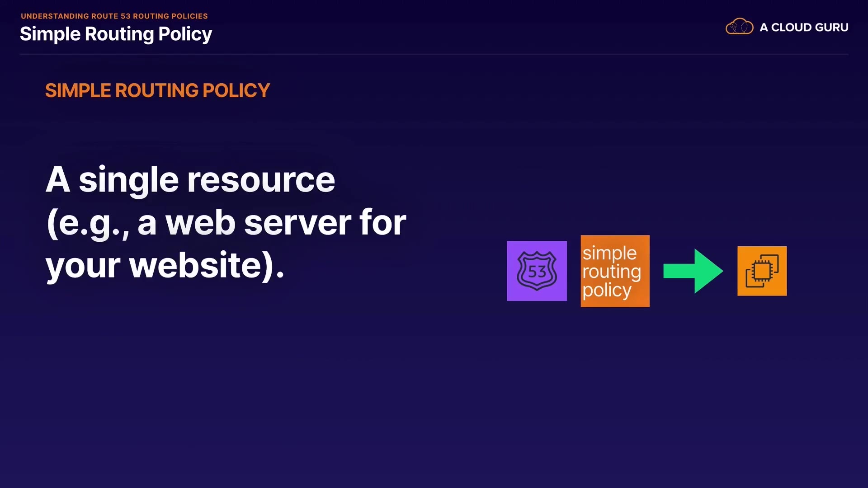Click the "A CLOUD GURU" brand text
The width and height of the screenshot is (868, 488).
[804, 28]
